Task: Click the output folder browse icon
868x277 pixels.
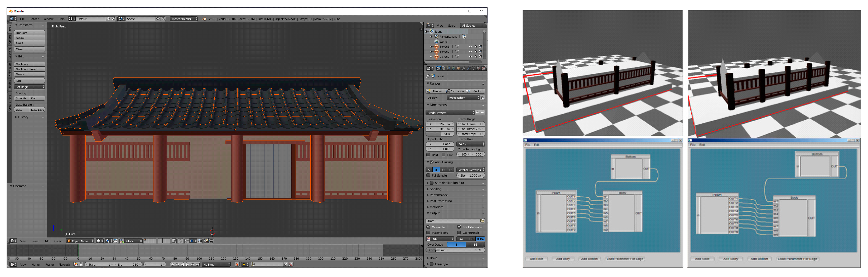Action: pyautogui.click(x=483, y=221)
